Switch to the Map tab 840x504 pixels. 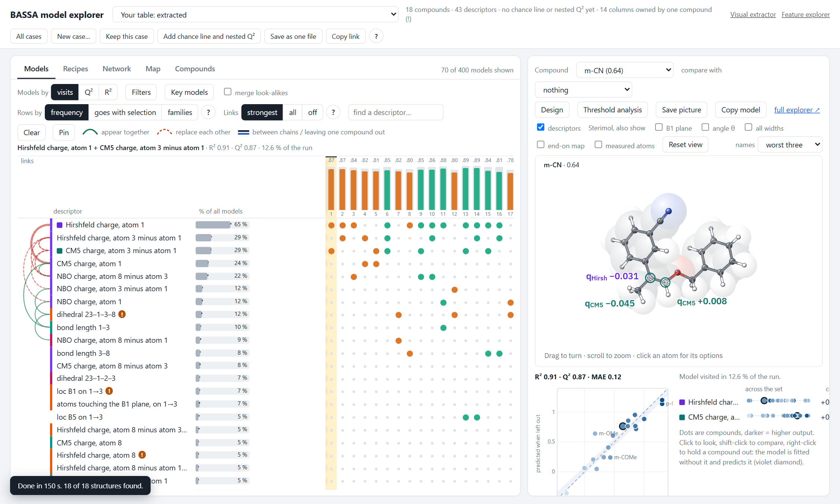[x=153, y=69]
